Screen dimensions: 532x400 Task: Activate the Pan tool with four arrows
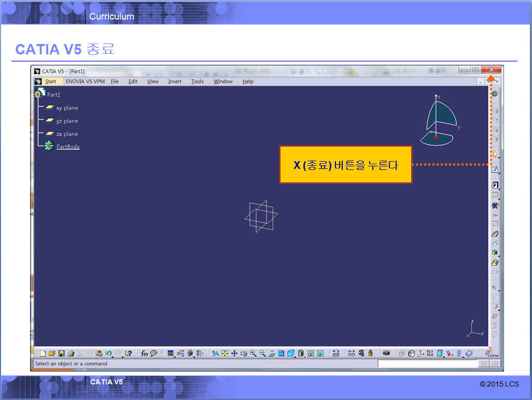234,353
